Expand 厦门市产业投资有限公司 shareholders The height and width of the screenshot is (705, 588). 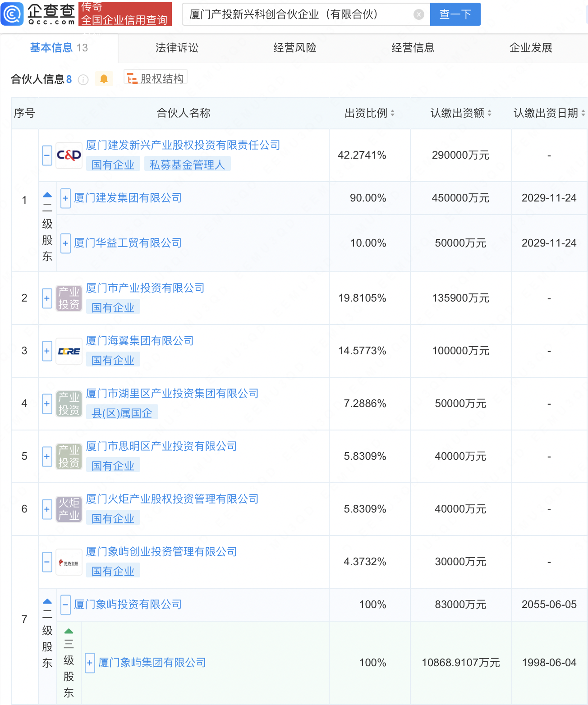tap(47, 298)
